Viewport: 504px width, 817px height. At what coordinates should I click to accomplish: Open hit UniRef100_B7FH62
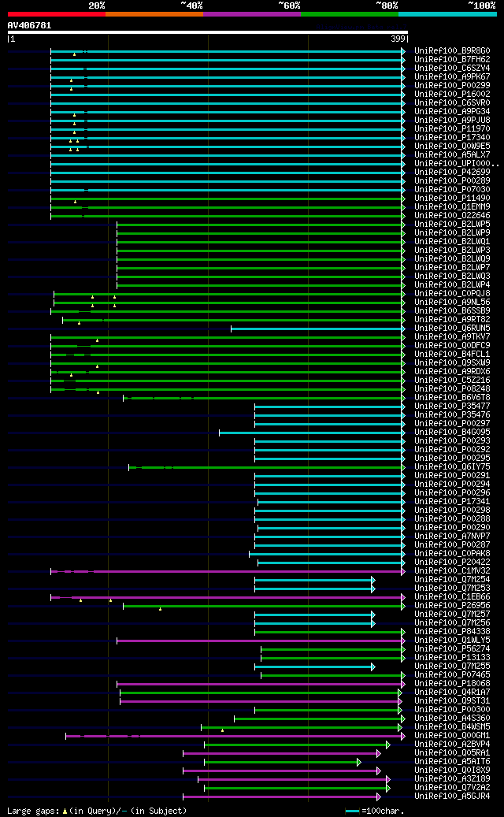pos(452,60)
